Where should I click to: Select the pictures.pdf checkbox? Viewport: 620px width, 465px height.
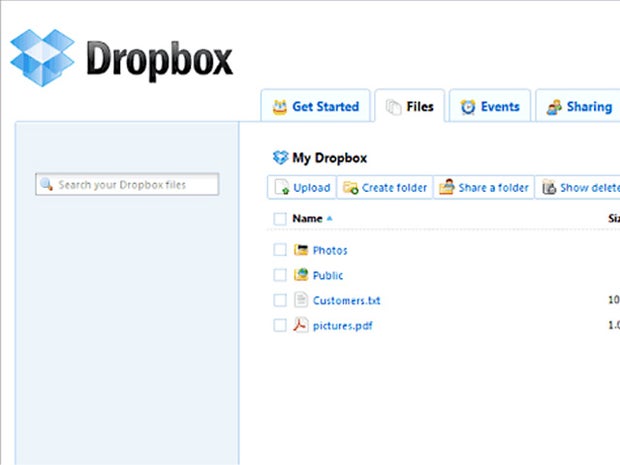pyautogui.click(x=279, y=325)
